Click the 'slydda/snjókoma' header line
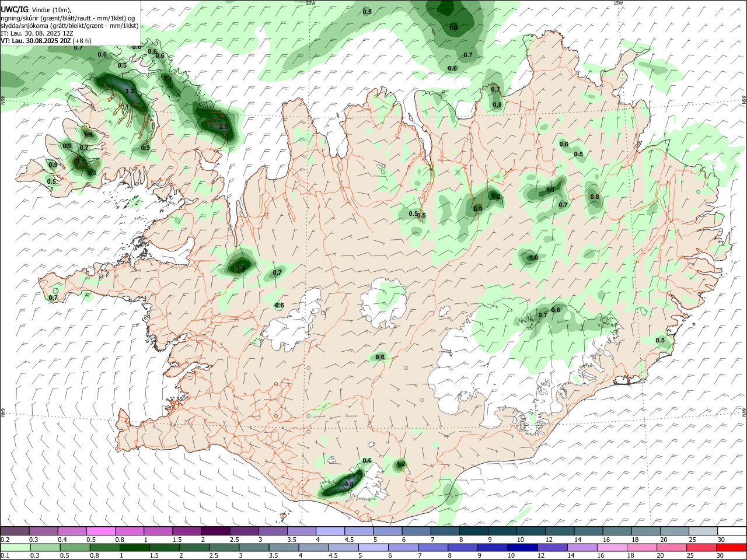 (x=70, y=26)
